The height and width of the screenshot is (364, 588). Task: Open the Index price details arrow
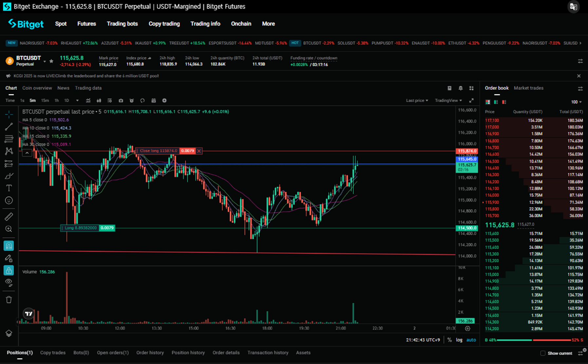click(150, 58)
